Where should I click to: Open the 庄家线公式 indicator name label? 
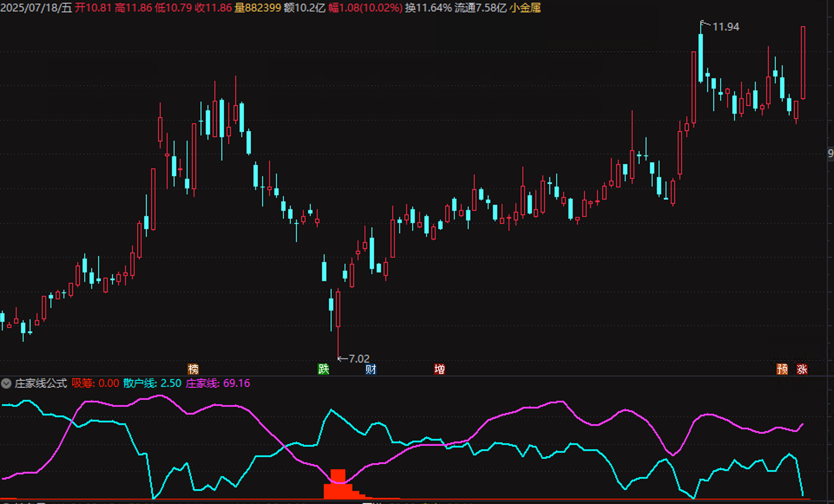(41, 383)
